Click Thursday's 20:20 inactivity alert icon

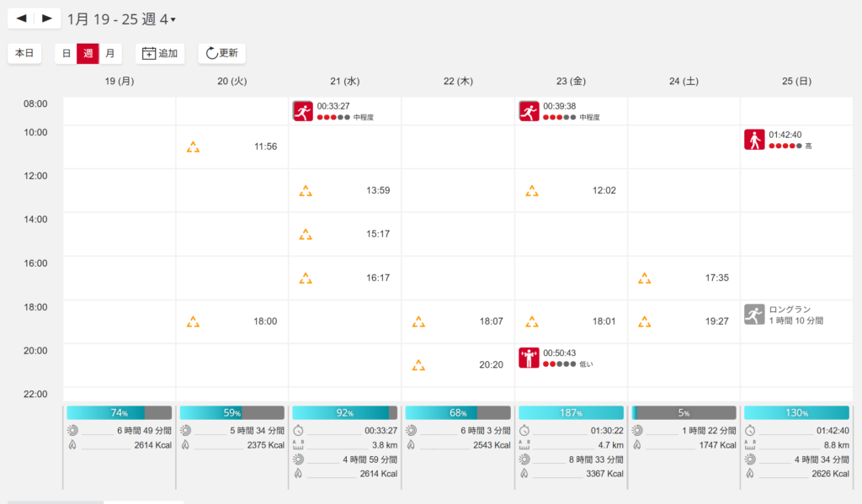[x=418, y=365]
